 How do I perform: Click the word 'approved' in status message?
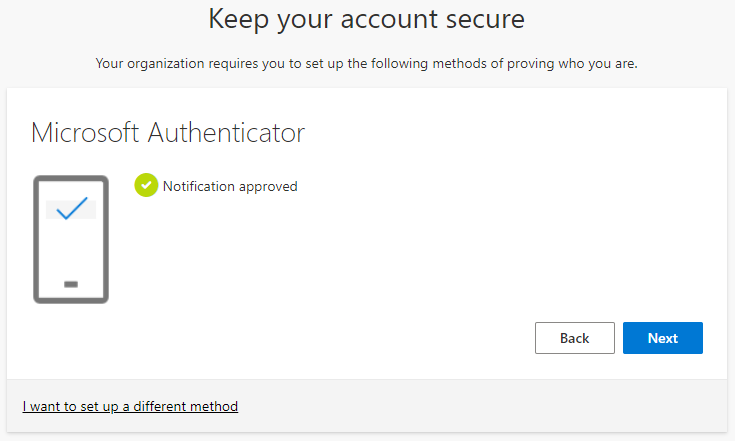tap(268, 186)
